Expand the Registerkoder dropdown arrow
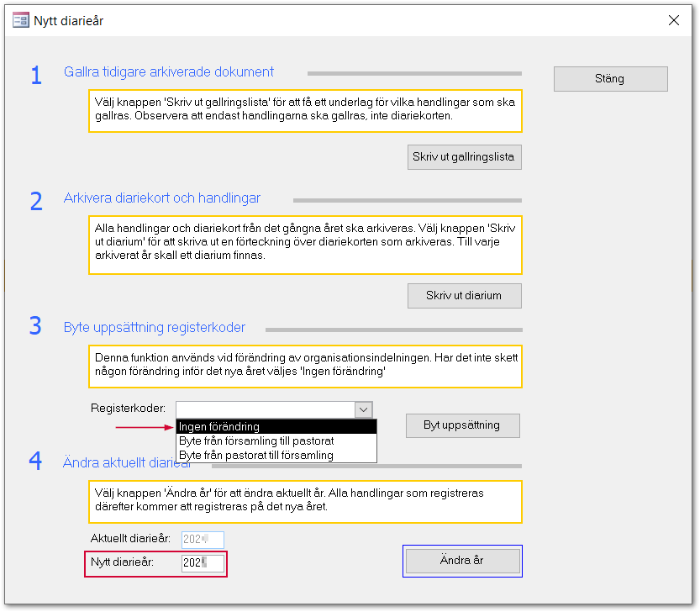Image resolution: width=700 pixels, height=612 pixels. 363,409
